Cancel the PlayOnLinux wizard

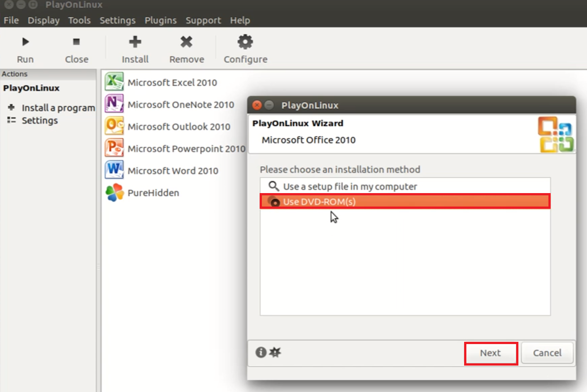click(x=547, y=353)
